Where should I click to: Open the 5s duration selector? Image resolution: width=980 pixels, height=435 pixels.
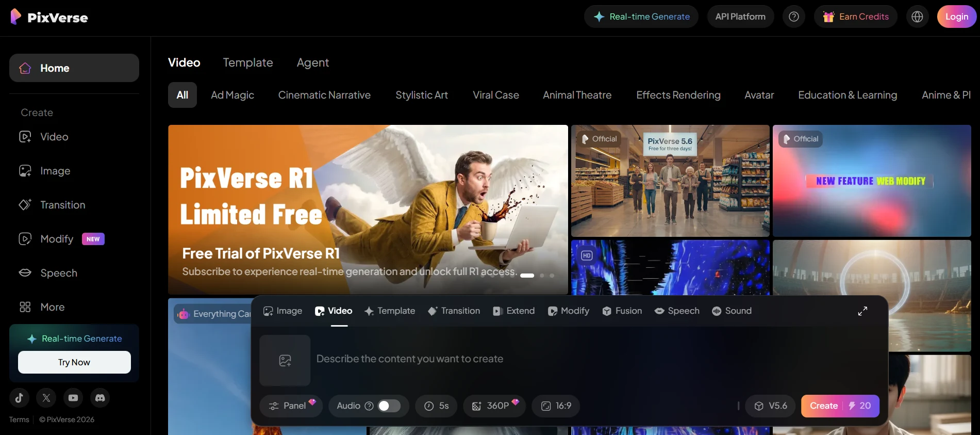coord(436,406)
